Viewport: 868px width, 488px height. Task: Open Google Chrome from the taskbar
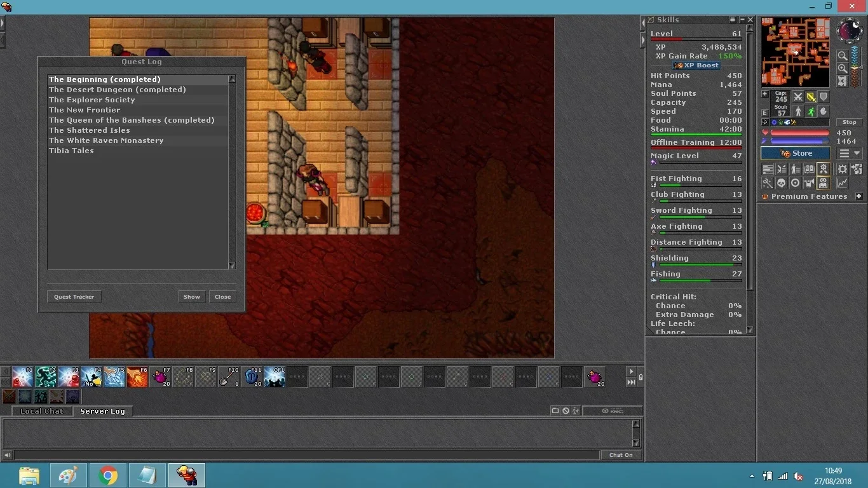click(108, 475)
